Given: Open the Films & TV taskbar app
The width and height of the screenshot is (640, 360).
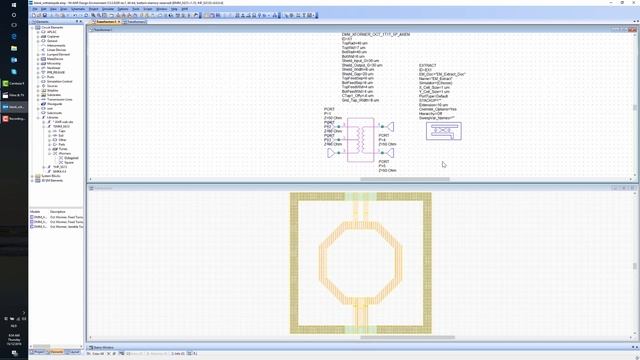Looking at the screenshot, I should pyautogui.click(x=14, y=95).
